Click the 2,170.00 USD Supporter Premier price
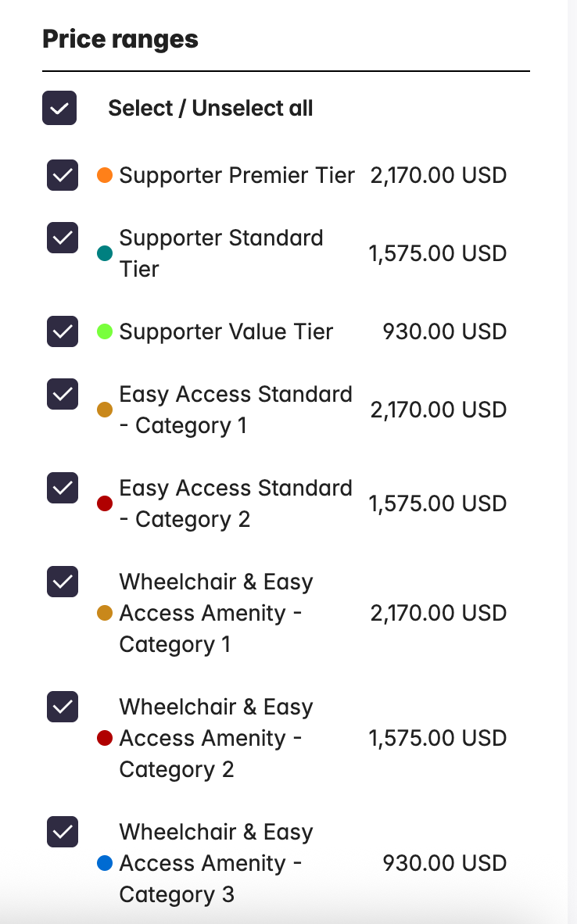 pyautogui.click(x=439, y=175)
